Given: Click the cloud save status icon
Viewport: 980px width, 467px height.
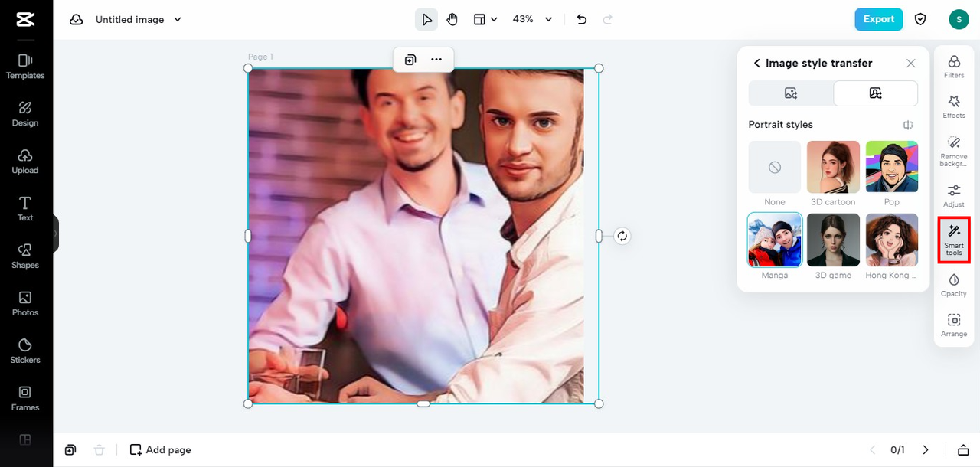Looking at the screenshot, I should pyautogui.click(x=76, y=20).
